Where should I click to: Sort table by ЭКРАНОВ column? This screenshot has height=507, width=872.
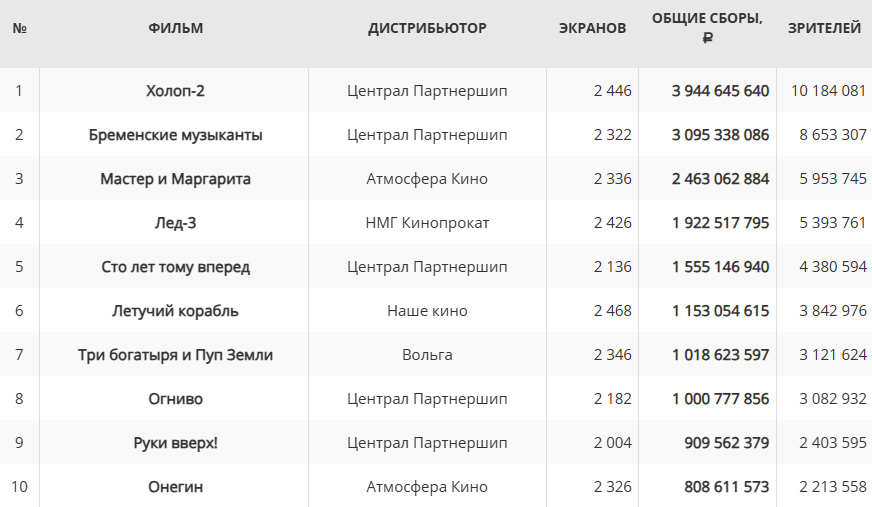pos(592,28)
